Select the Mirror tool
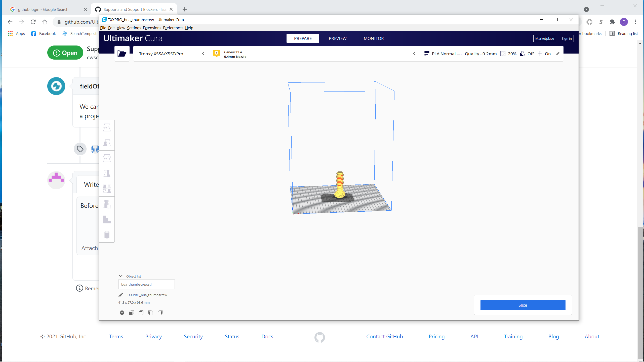Image resolution: width=644 pixels, height=362 pixels. [107, 173]
